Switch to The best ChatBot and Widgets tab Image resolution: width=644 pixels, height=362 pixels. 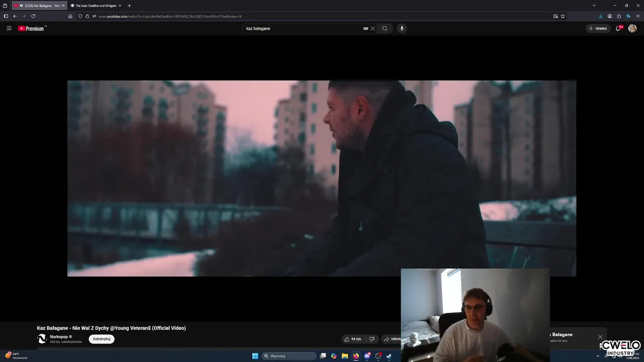click(x=96, y=6)
